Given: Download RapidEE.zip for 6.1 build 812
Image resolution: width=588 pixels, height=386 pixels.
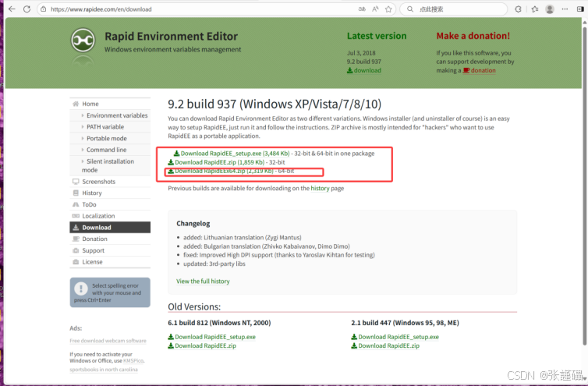Looking at the screenshot, I should (x=202, y=346).
